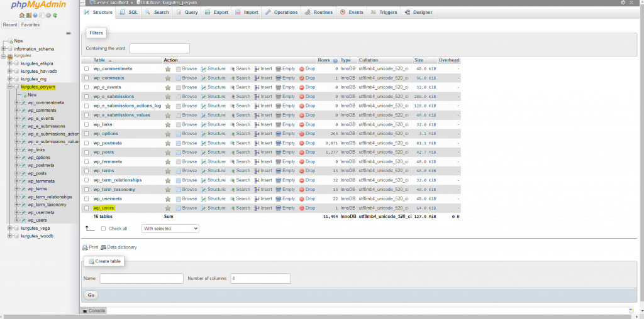Open the With selected dropdown
Image resolution: width=644 pixels, height=319 pixels.
[170, 229]
